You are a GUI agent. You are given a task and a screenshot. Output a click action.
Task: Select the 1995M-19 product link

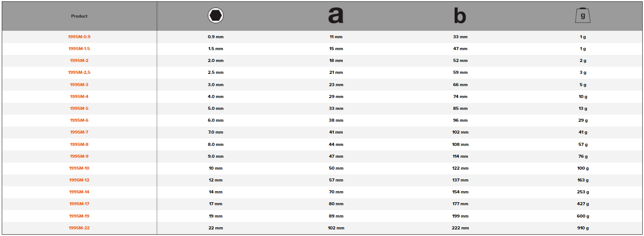[x=80, y=216]
